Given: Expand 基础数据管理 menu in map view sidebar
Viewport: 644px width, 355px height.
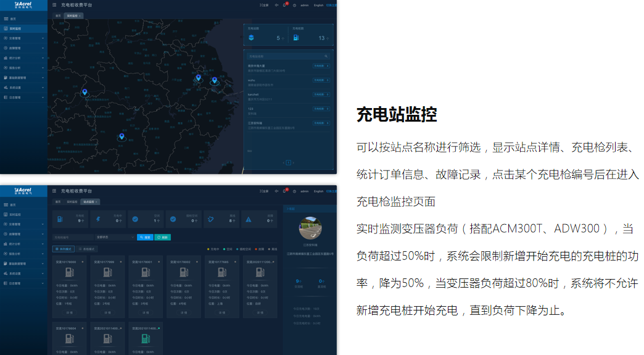Looking at the screenshot, I should tap(23, 78).
